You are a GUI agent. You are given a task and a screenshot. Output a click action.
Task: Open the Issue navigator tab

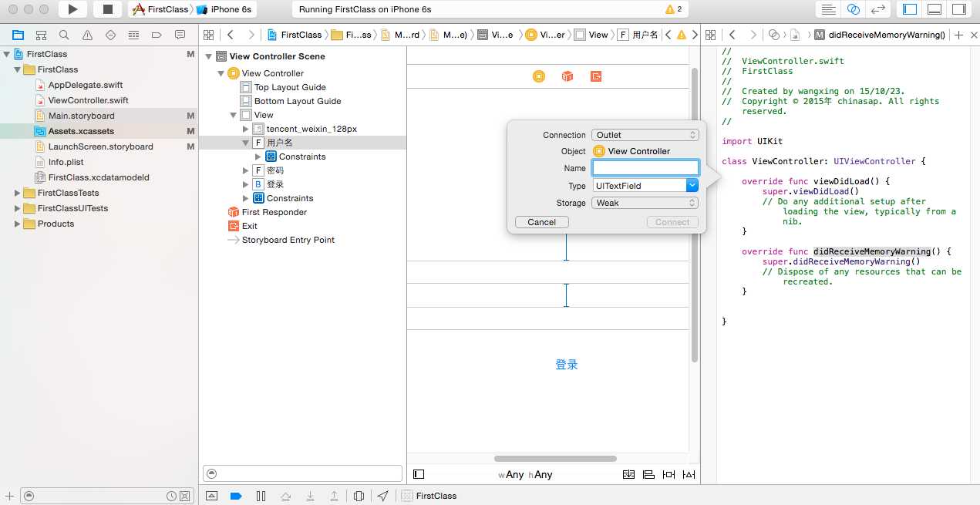(x=87, y=35)
